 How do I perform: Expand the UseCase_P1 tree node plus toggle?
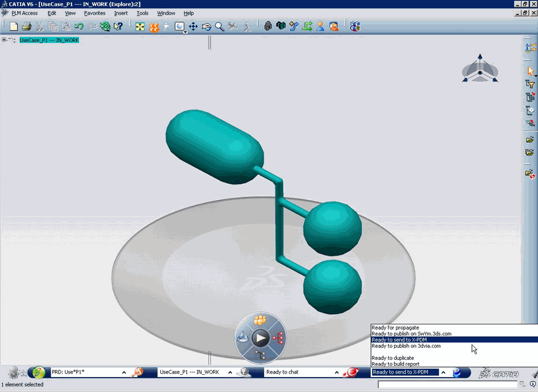[4, 39]
